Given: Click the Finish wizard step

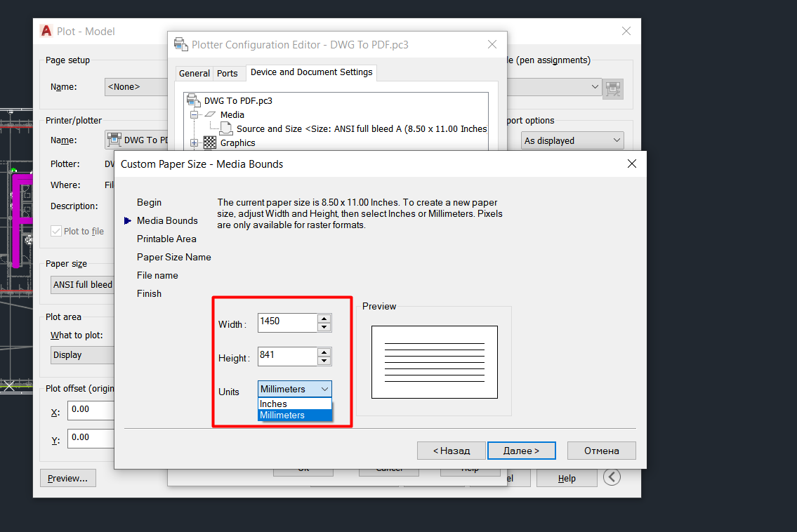Looking at the screenshot, I should [x=149, y=293].
